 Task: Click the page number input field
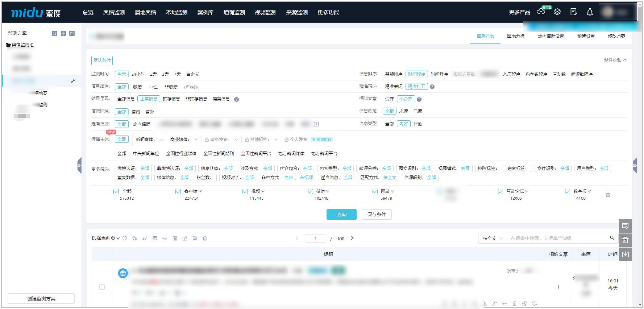pyautogui.click(x=315, y=238)
